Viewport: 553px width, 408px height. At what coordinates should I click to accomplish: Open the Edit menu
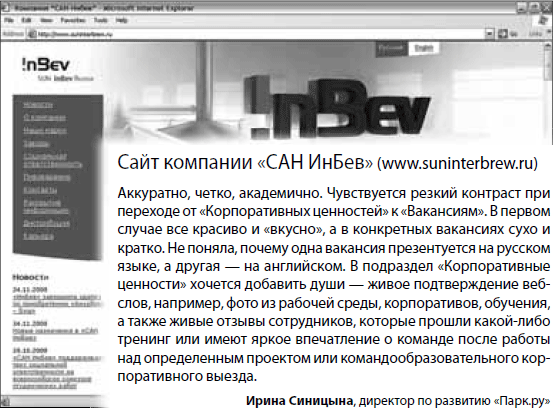pyautogui.click(x=26, y=20)
